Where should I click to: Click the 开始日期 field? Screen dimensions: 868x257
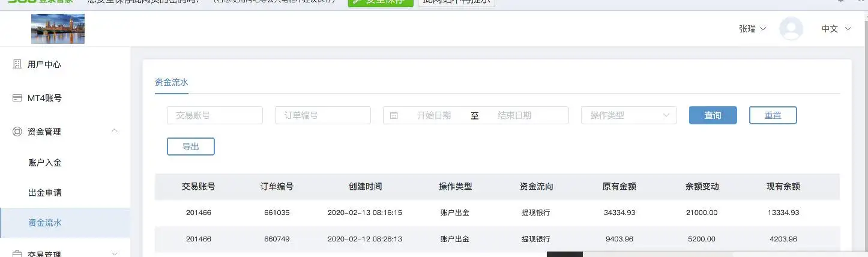(434, 115)
